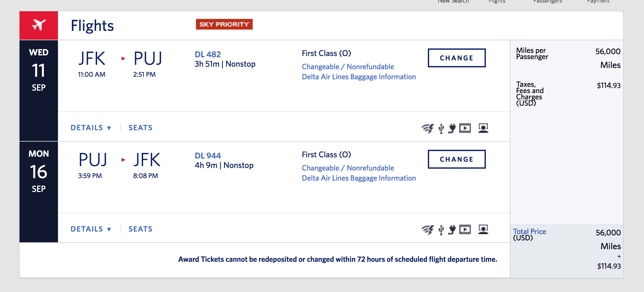Image resolution: width=644 pixels, height=292 pixels.
Task: Click the personal screen icon for DL 482
Action: tap(483, 128)
